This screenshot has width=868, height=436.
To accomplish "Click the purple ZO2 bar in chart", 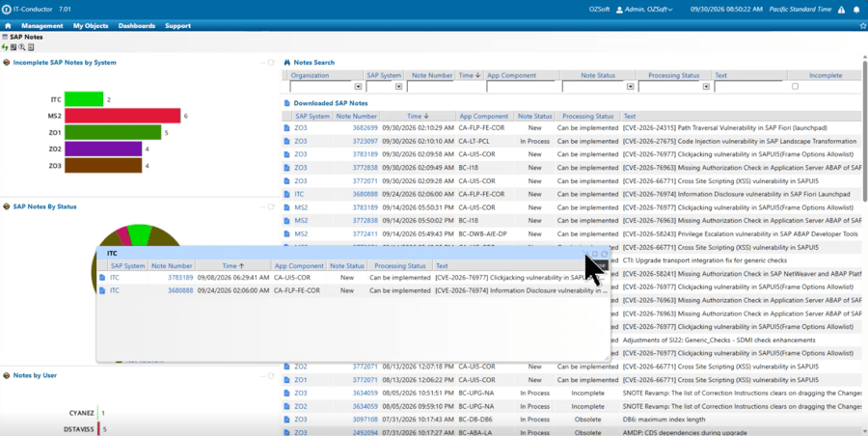I will (x=103, y=149).
